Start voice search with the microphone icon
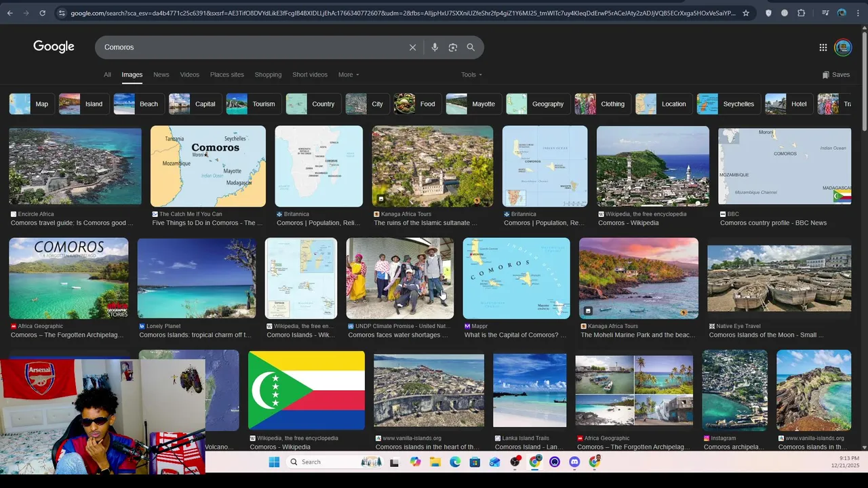 [x=435, y=47]
